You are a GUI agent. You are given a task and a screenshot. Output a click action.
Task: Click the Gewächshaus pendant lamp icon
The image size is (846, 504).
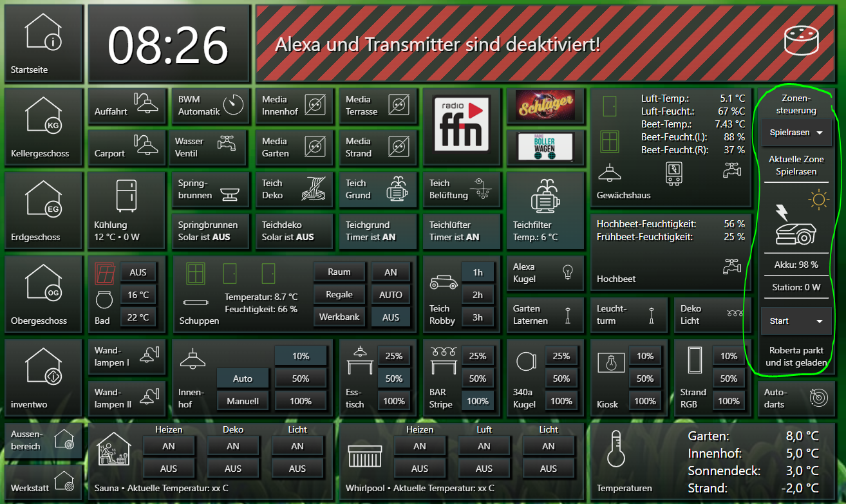pyautogui.click(x=609, y=173)
